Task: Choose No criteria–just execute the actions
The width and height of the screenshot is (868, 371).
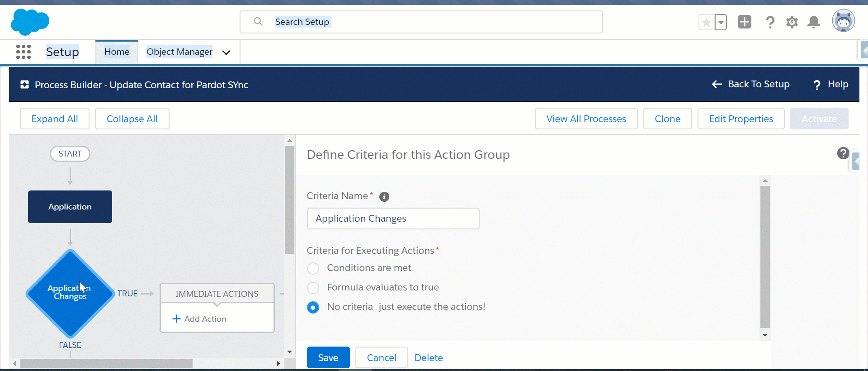Action: (x=313, y=307)
